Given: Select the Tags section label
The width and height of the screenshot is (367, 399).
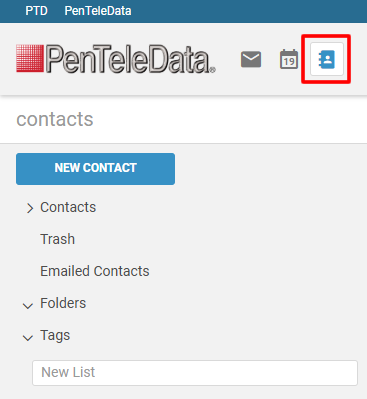Looking at the screenshot, I should 55,335.
